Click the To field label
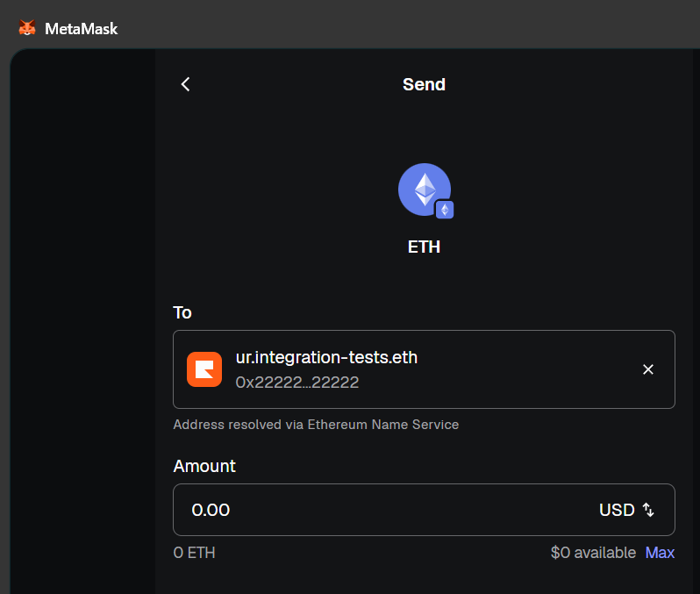This screenshot has width=700, height=594. 182,312
